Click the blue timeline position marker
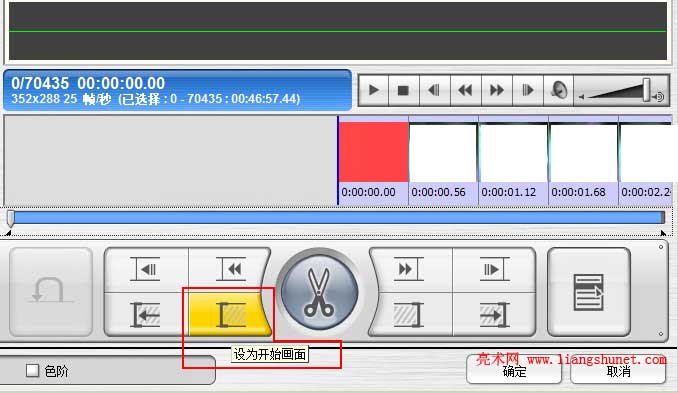 (10, 218)
